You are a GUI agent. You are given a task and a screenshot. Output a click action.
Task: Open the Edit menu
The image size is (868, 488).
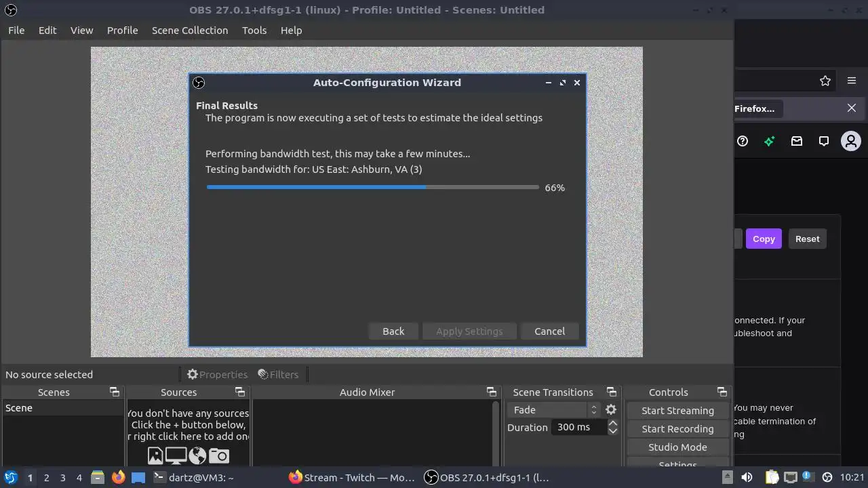(47, 30)
